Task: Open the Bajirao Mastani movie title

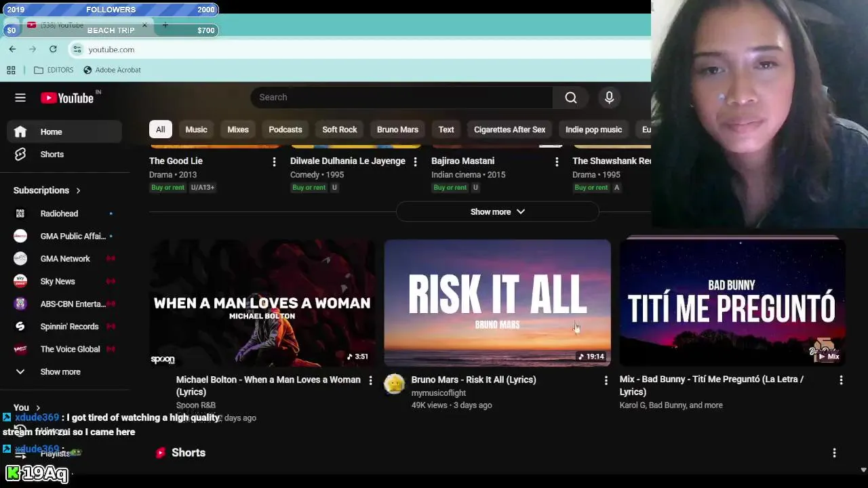Action: (462, 161)
